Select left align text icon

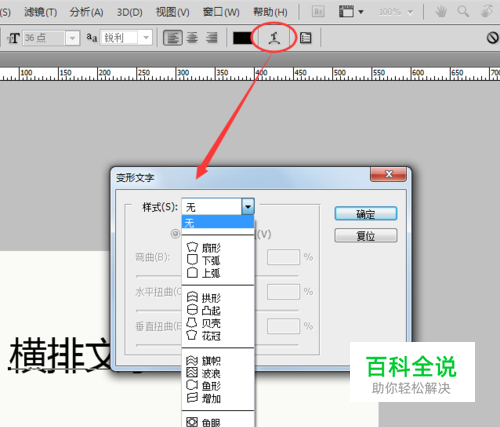[x=173, y=38]
